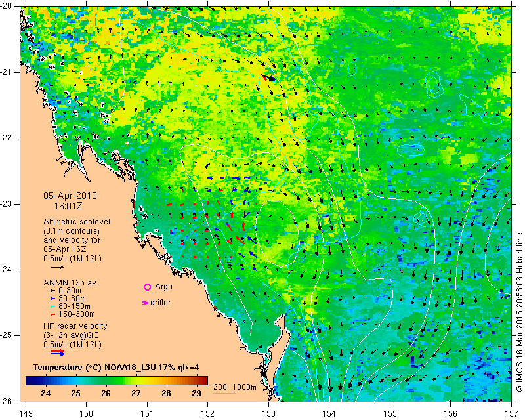The width and height of the screenshot is (525, 420).
Task: Click the longitude axis label 155
Action: (390, 414)
